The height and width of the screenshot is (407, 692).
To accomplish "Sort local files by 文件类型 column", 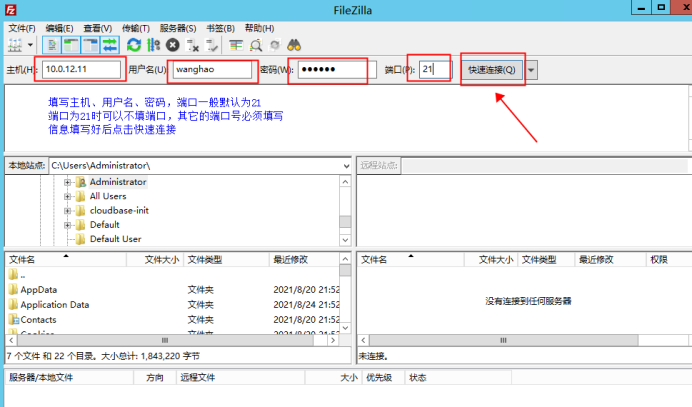I will 226,260.
